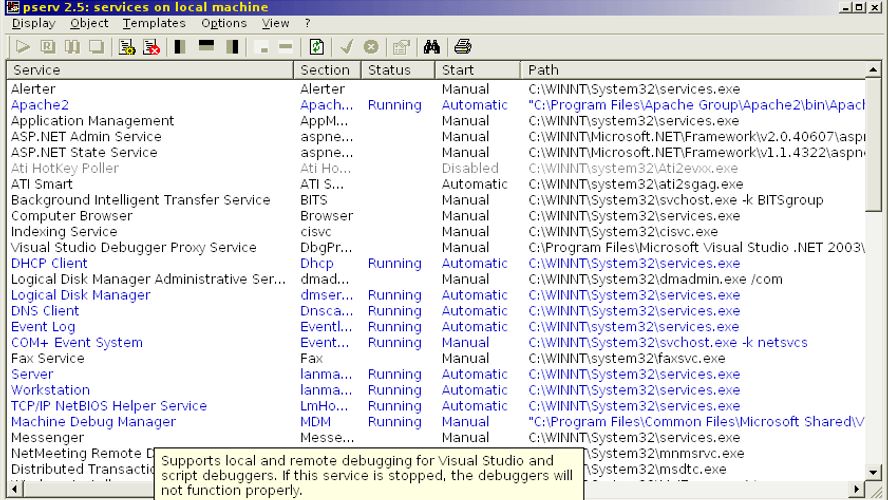Select the Server service row
Image resolution: width=888 pixels, height=500 pixels.
click(x=436, y=374)
